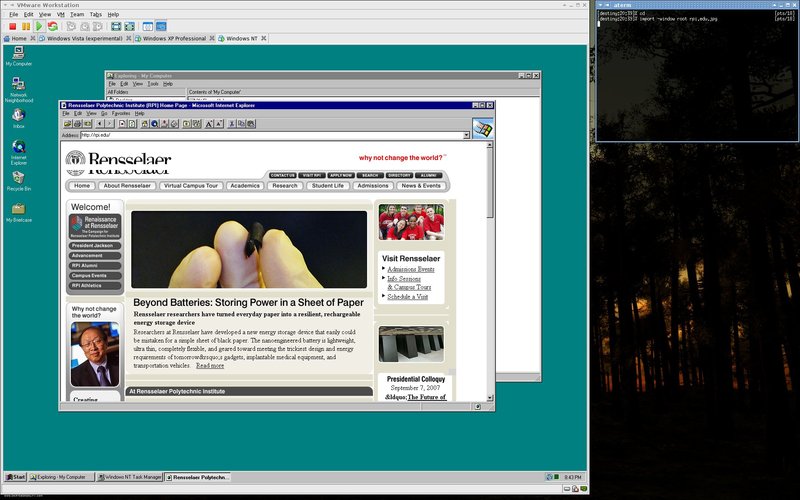The height and width of the screenshot is (500, 800).
Task: Expand the Address bar dropdown arrow
Action: (466, 135)
